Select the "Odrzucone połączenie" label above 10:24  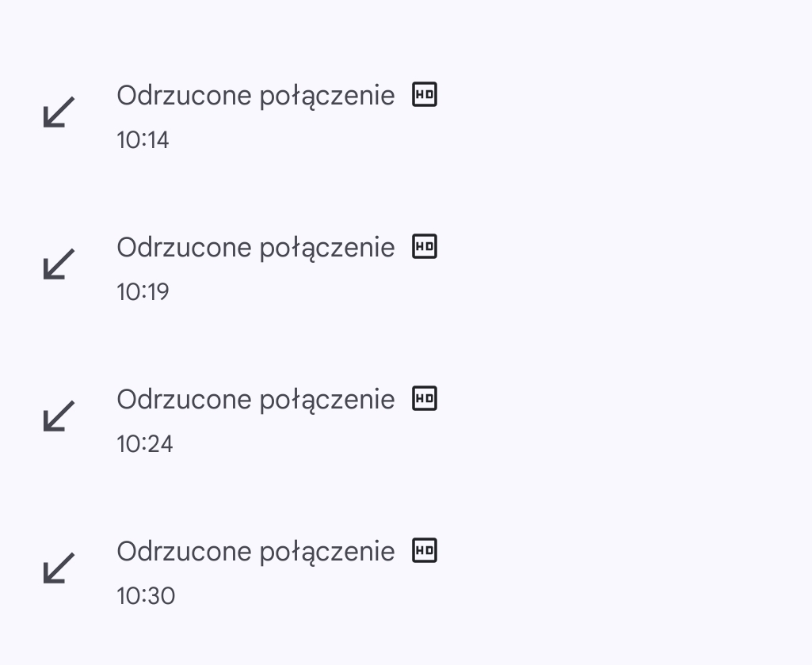tap(255, 400)
